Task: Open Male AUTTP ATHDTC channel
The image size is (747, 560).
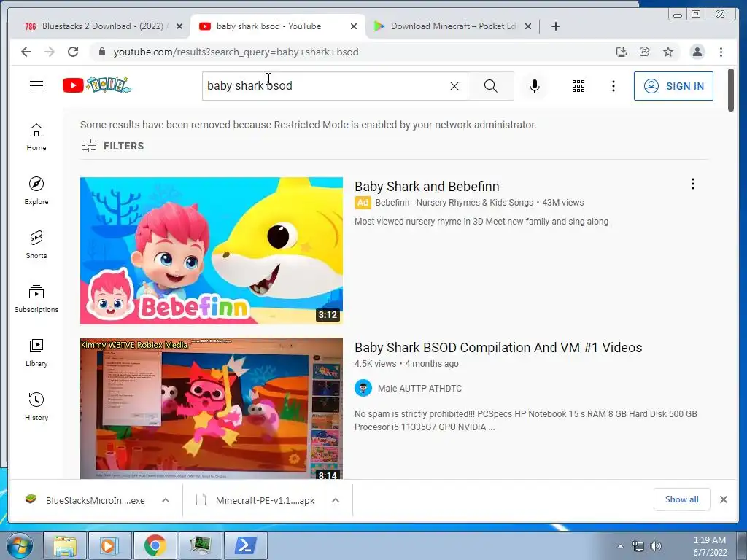Action: tap(419, 389)
